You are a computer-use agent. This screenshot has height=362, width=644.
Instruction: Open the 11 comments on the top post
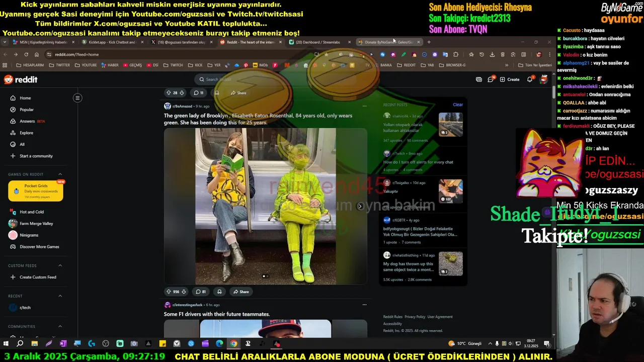198,93
